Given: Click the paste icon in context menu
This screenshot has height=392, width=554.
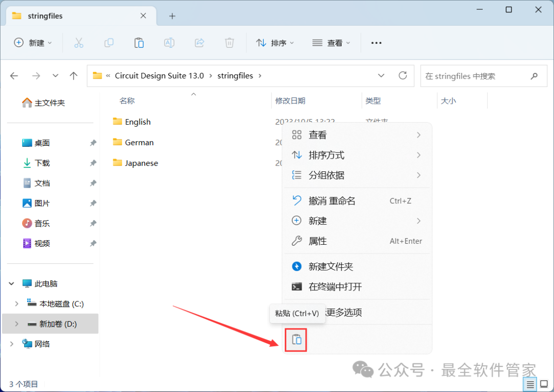Looking at the screenshot, I should 296,340.
